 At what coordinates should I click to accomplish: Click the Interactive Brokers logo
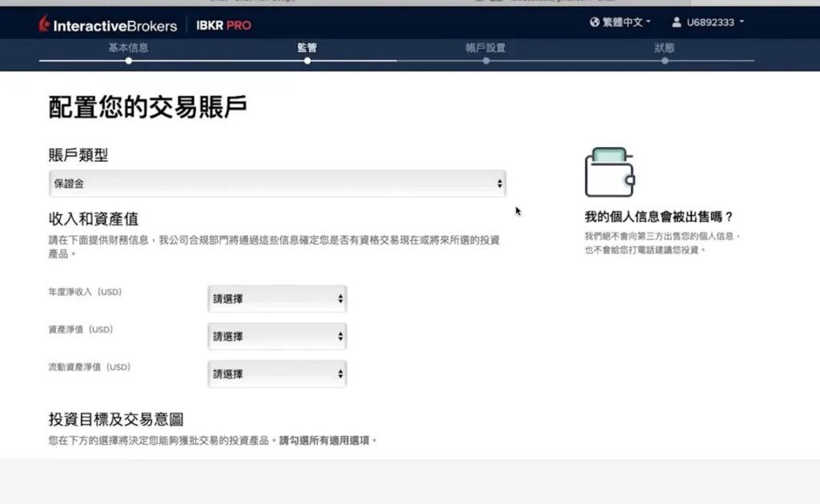pos(107,25)
